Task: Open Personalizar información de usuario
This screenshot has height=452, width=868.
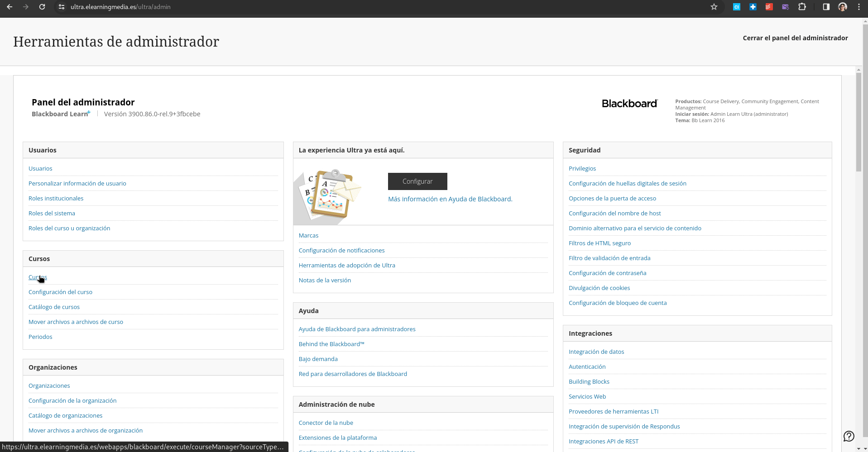Action: coord(77,183)
